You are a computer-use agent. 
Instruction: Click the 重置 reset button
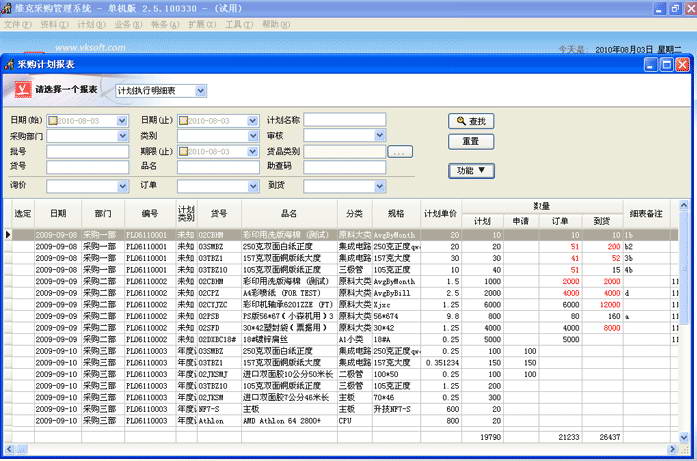[471, 141]
